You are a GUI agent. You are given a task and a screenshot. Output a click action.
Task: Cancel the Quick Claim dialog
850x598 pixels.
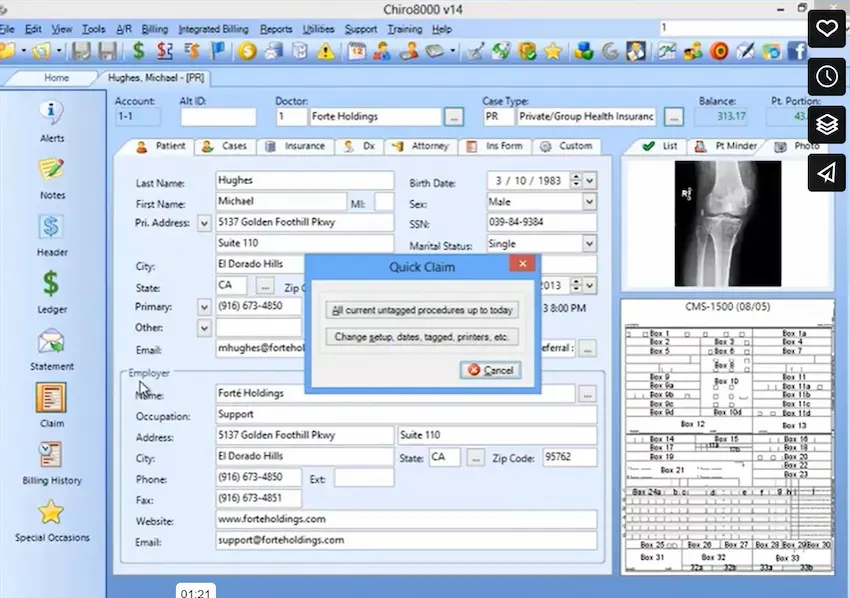[x=489, y=370]
